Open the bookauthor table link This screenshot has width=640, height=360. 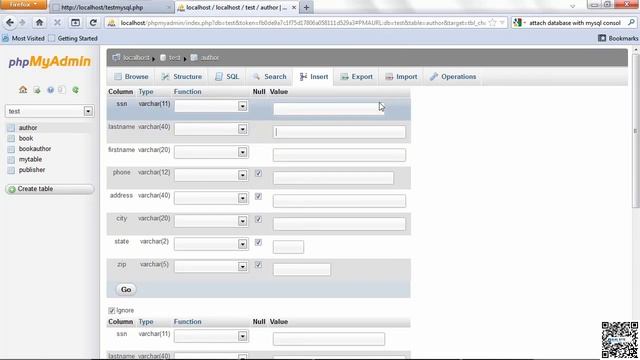point(35,149)
